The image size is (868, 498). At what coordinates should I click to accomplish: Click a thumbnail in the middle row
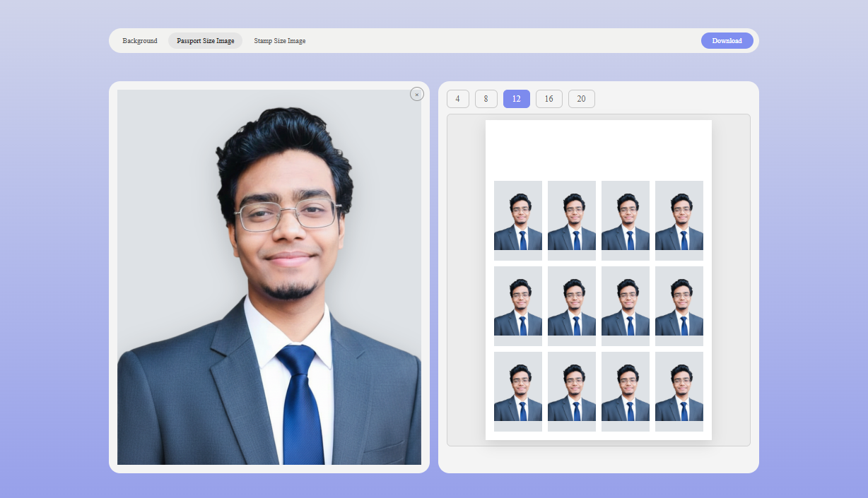click(x=571, y=305)
